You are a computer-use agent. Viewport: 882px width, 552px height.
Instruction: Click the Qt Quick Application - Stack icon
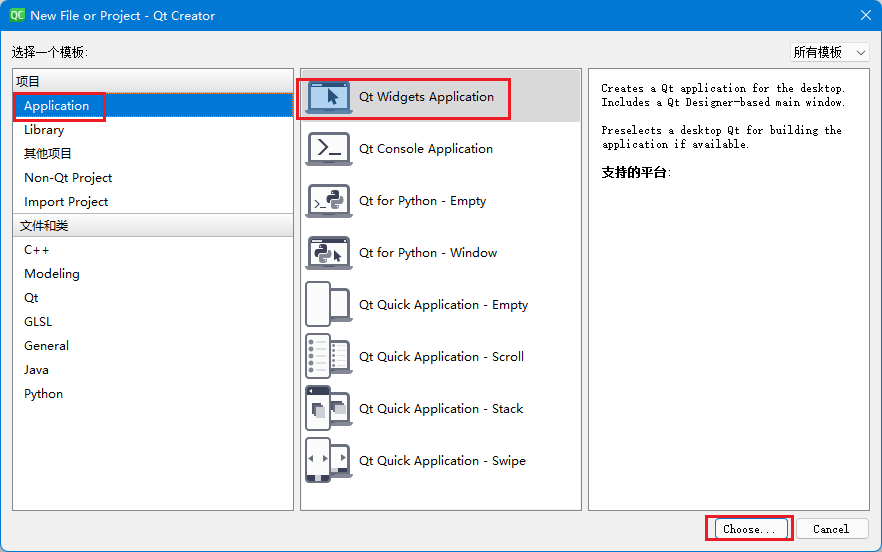point(329,409)
